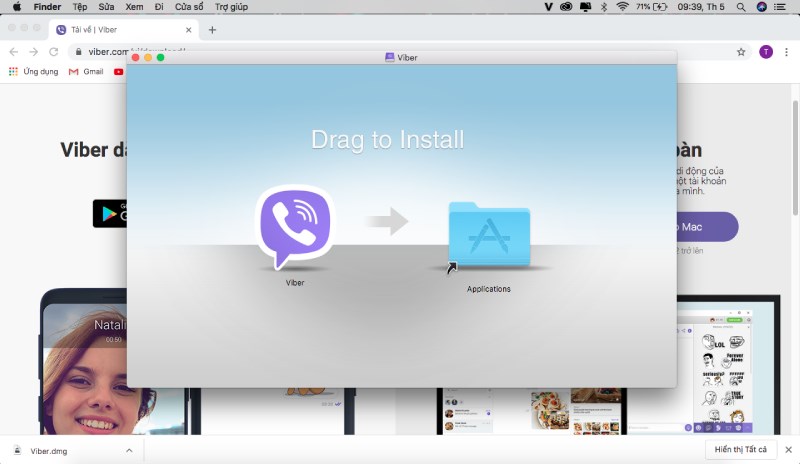Zoom the Viber installer window

pos(161,57)
